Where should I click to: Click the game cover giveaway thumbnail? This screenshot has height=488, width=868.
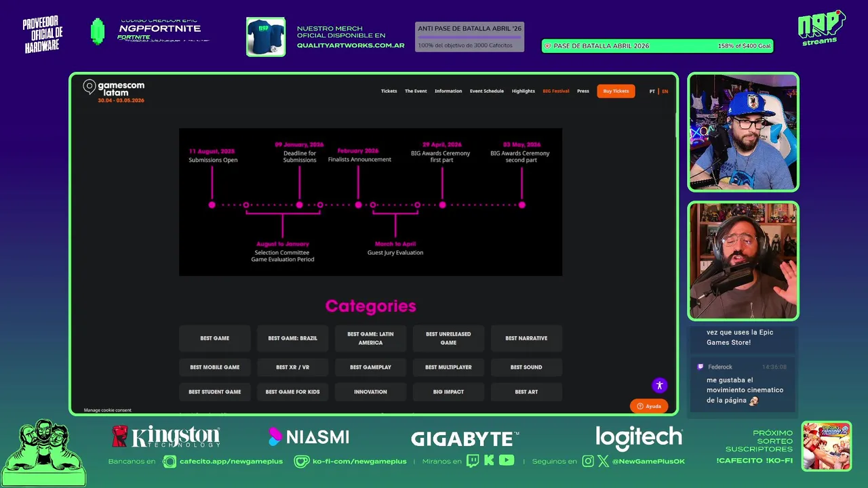click(x=827, y=446)
